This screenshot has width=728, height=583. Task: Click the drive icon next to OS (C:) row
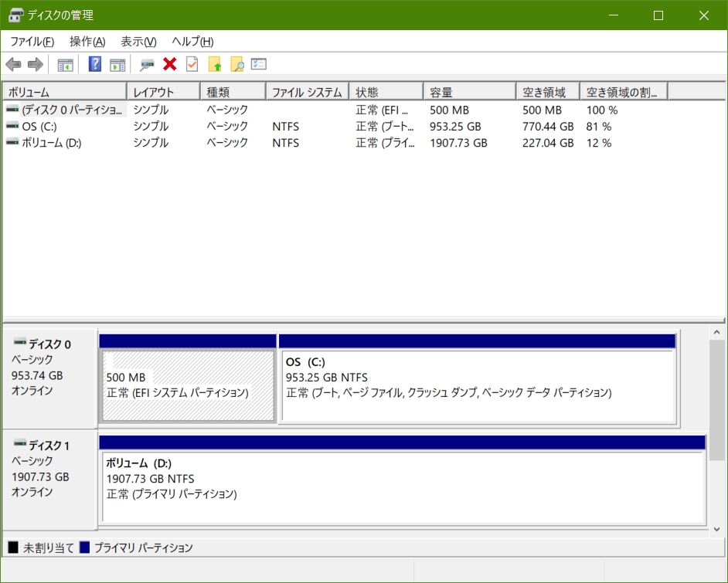point(12,126)
